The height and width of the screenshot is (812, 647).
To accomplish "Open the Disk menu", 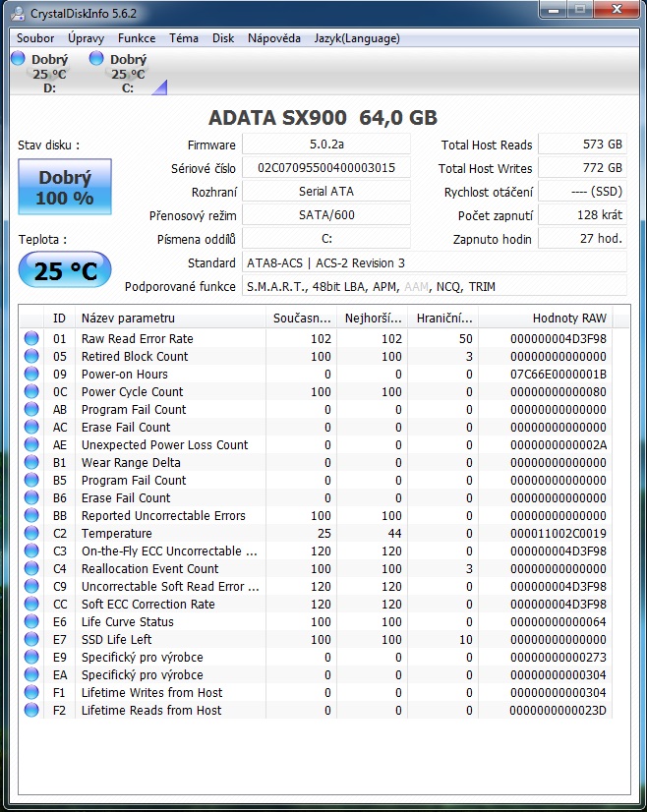I will tap(223, 38).
